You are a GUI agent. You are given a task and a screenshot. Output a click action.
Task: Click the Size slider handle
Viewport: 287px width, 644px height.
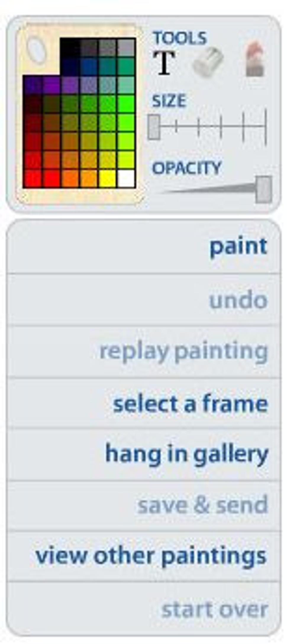tap(154, 127)
